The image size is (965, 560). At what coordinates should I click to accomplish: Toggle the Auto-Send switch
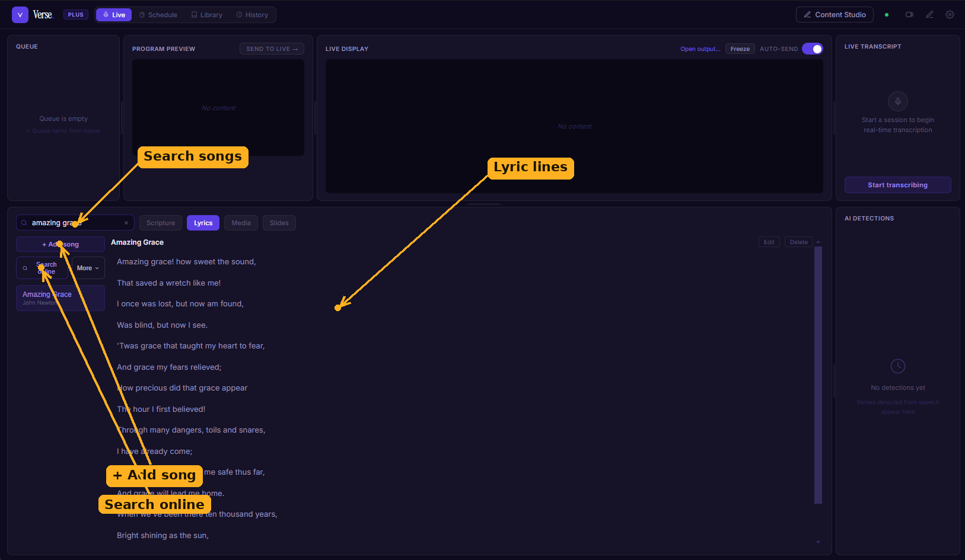point(813,49)
